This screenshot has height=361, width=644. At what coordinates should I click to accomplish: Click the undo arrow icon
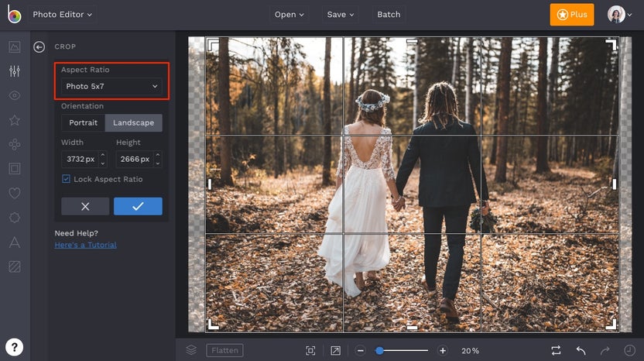tap(581, 350)
